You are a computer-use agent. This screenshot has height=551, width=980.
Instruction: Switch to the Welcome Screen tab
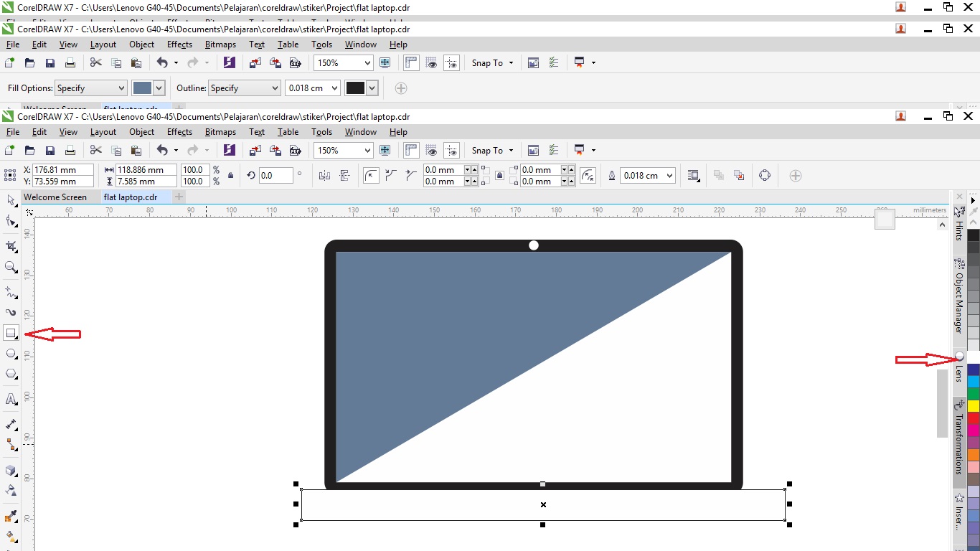(57, 197)
